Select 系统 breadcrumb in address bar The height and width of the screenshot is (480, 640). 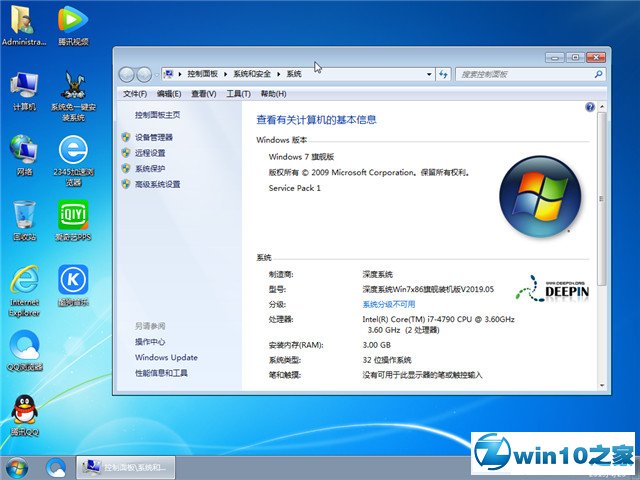[x=294, y=74]
